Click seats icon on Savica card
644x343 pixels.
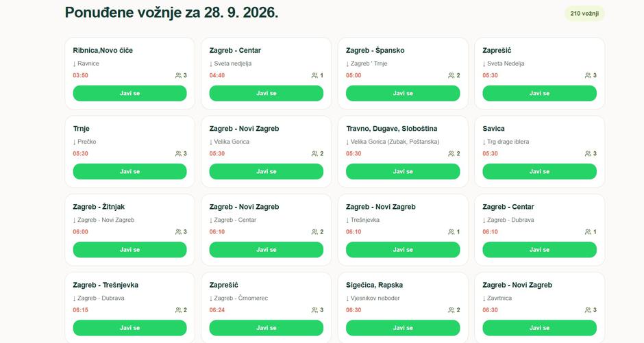tap(588, 153)
